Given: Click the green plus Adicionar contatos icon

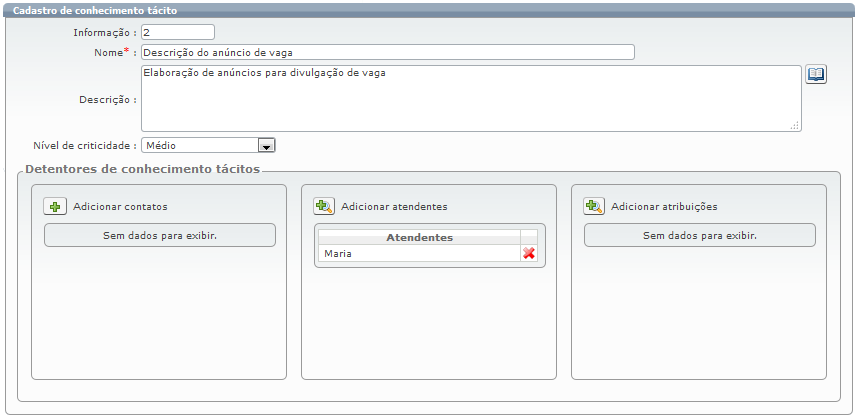Looking at the screenshot, I should click(x=55, y=207).
